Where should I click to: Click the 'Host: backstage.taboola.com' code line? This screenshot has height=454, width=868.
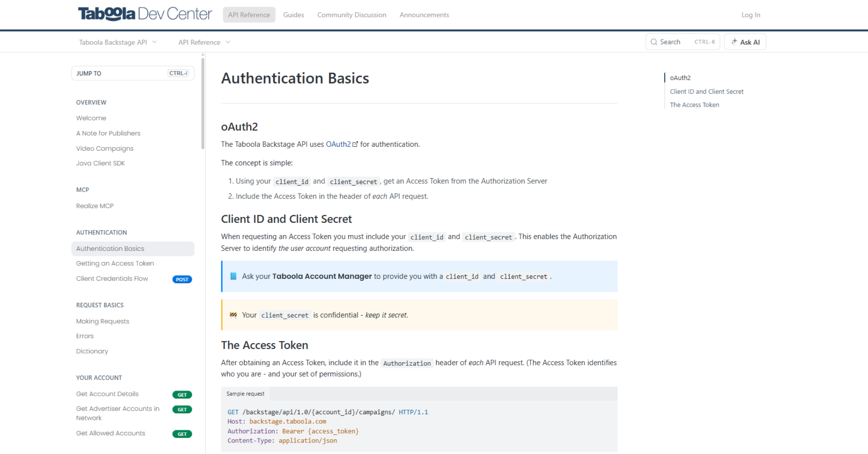(277, 421)
